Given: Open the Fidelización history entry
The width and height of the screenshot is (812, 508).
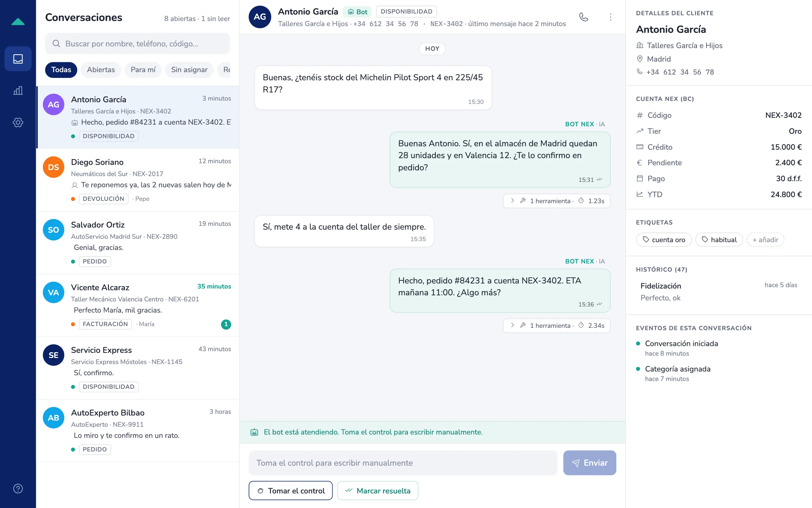Looking at the screenshot, I should (719, 292).
